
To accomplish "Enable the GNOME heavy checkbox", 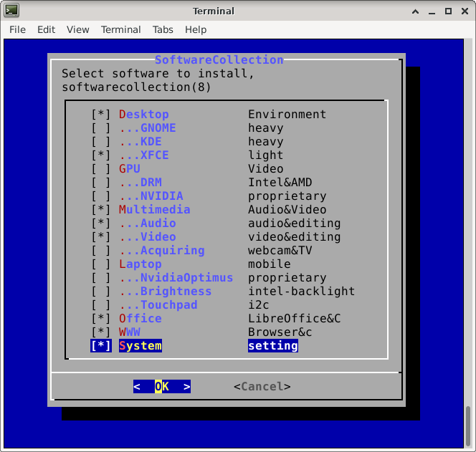I will click(x=101, y=128).
